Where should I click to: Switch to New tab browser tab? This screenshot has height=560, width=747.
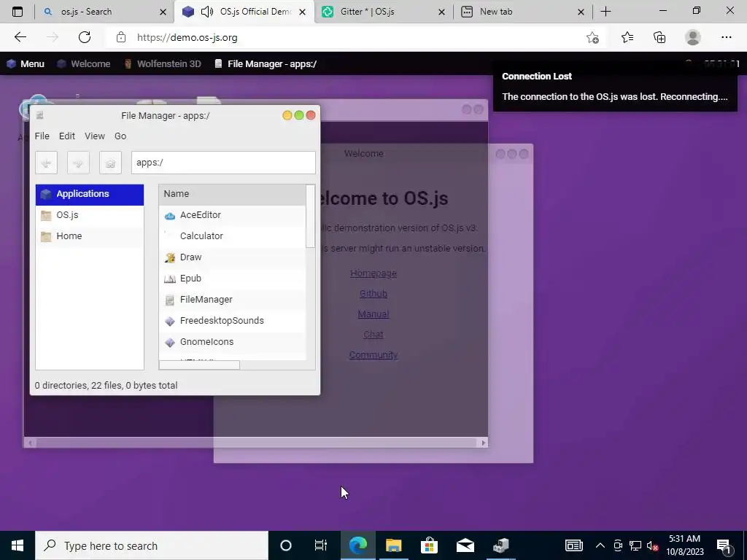(x=522, y=12)
